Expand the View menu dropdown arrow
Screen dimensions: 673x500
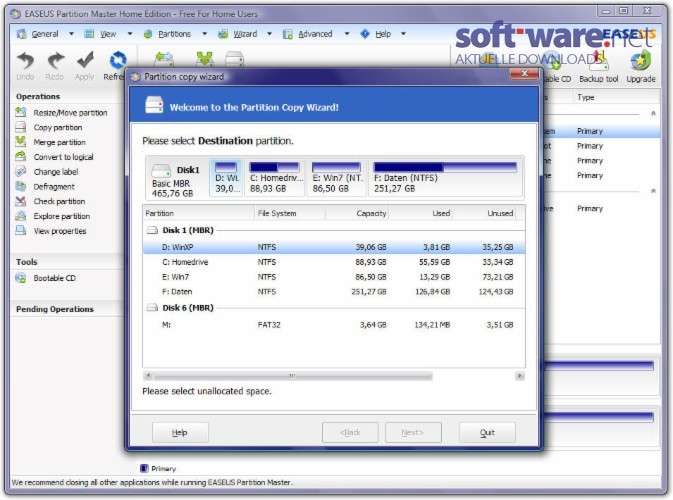click(130, 34)
